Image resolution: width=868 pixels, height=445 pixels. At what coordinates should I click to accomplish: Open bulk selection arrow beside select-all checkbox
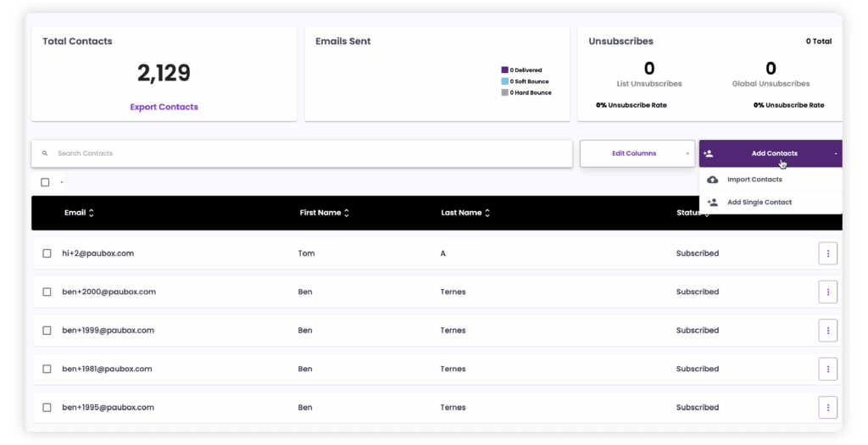point(62,182)
